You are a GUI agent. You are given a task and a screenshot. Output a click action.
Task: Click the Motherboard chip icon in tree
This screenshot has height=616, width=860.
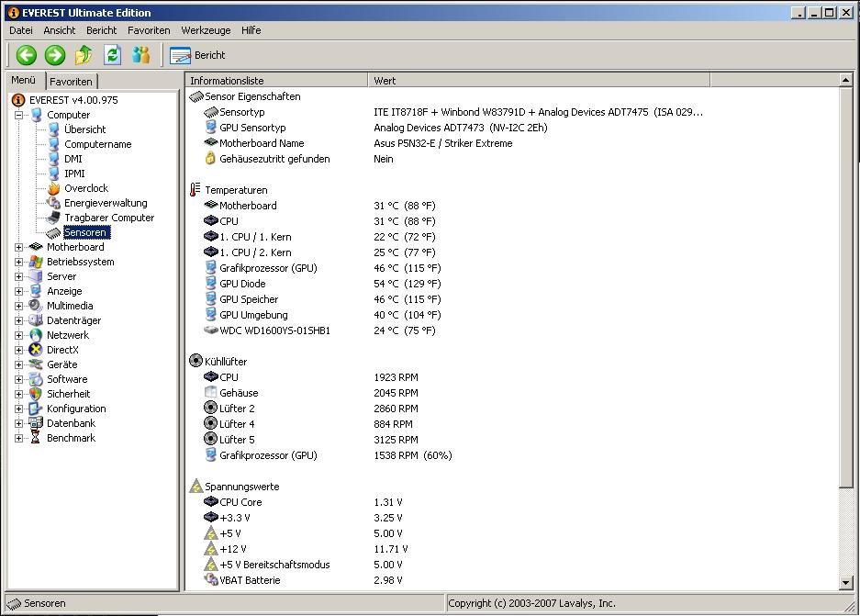pos(36,247)
